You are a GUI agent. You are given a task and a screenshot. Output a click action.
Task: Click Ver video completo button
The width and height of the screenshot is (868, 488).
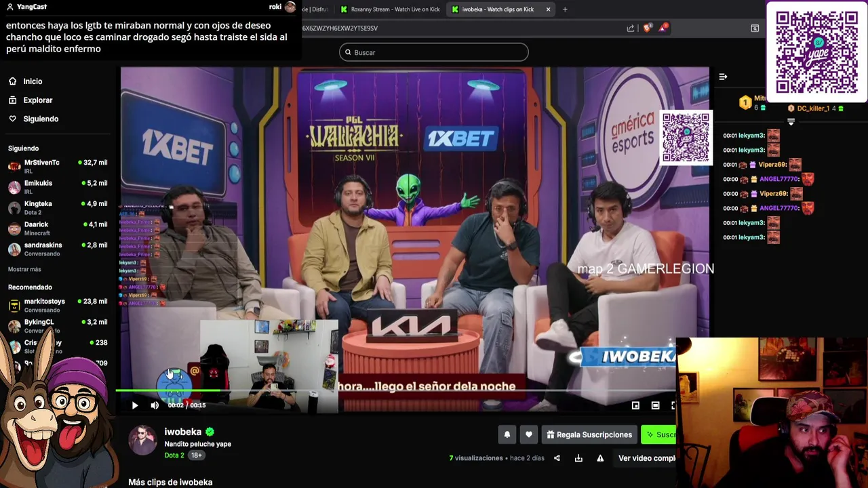click(646, 458)
